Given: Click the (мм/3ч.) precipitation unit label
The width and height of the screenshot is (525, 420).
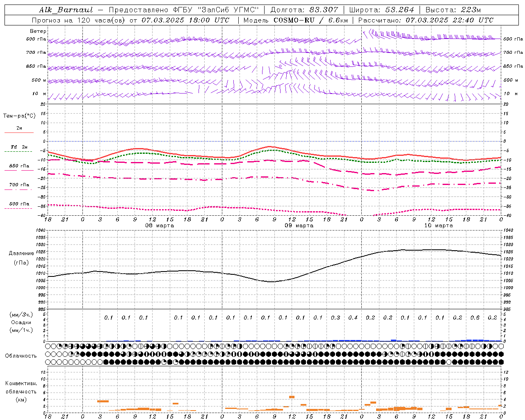Looking at the screenshot, I should click(21, 315).
